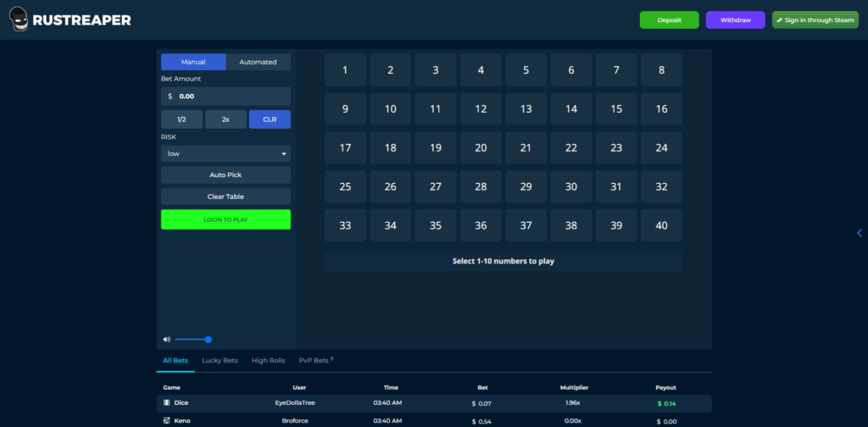This screenshot has width=868, height=427.
Task: Focus the Bet Amount input field
Action: (x=225, y=97)
